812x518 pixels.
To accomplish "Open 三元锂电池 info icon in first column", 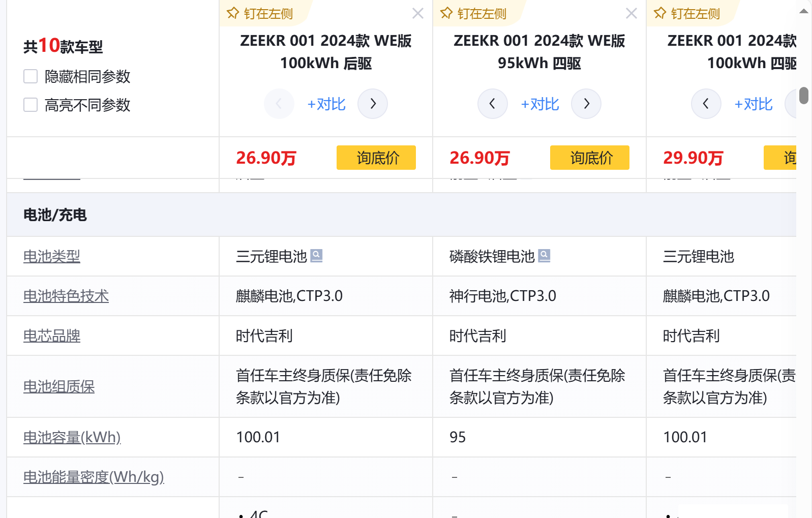I will (x=316, y=255).
